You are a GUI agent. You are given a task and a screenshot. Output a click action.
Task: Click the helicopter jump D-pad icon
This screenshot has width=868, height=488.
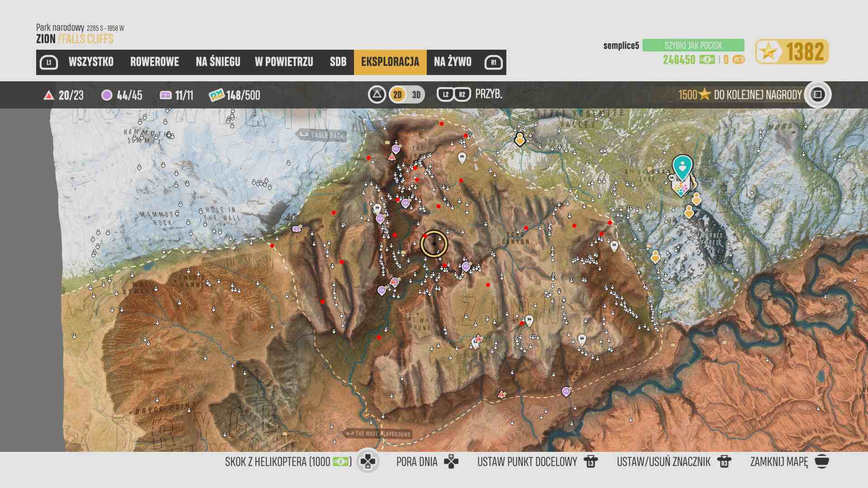coord(368,461)
